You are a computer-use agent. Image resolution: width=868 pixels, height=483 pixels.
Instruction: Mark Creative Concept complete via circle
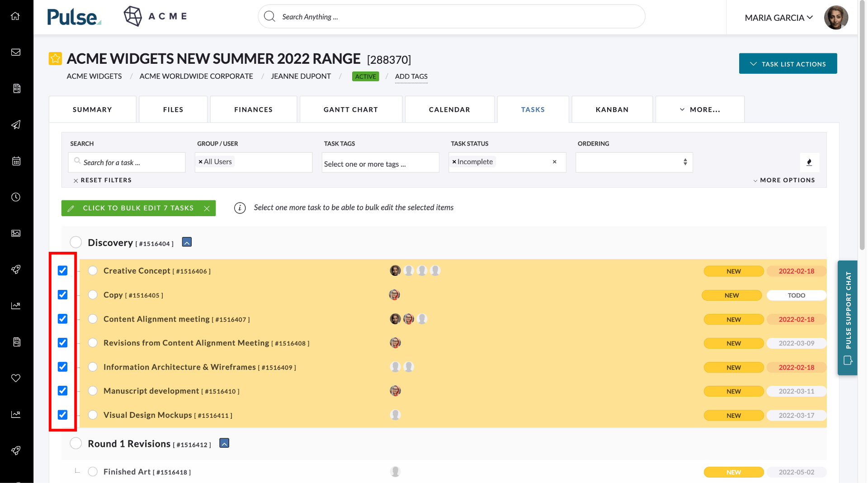(93, 270)
